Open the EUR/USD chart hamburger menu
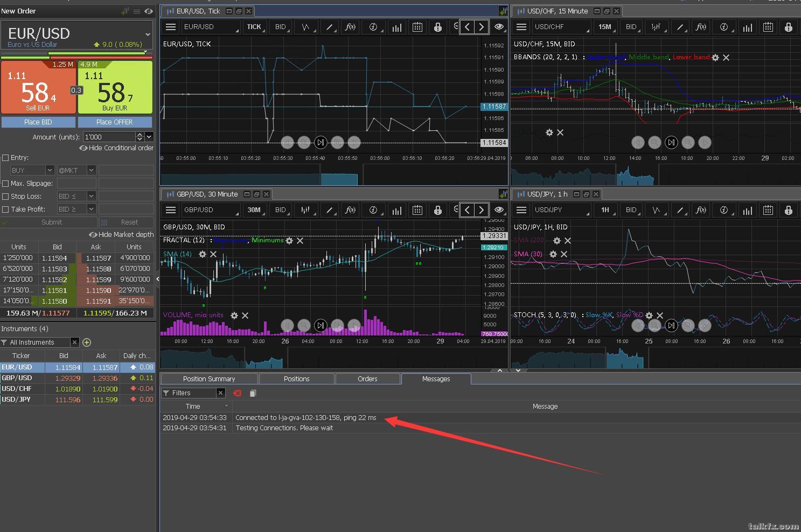 tap(171, 27)
